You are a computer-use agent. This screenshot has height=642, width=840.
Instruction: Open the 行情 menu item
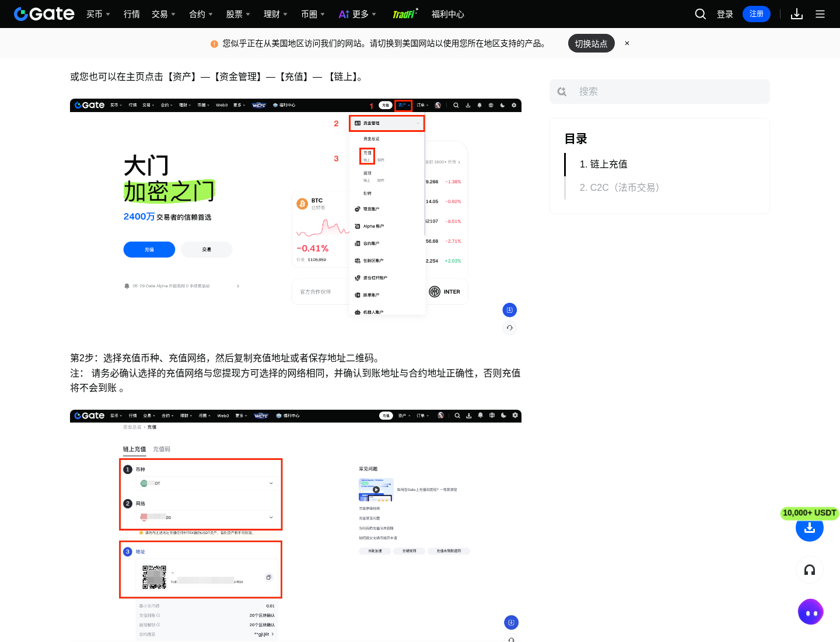[132, 14]
